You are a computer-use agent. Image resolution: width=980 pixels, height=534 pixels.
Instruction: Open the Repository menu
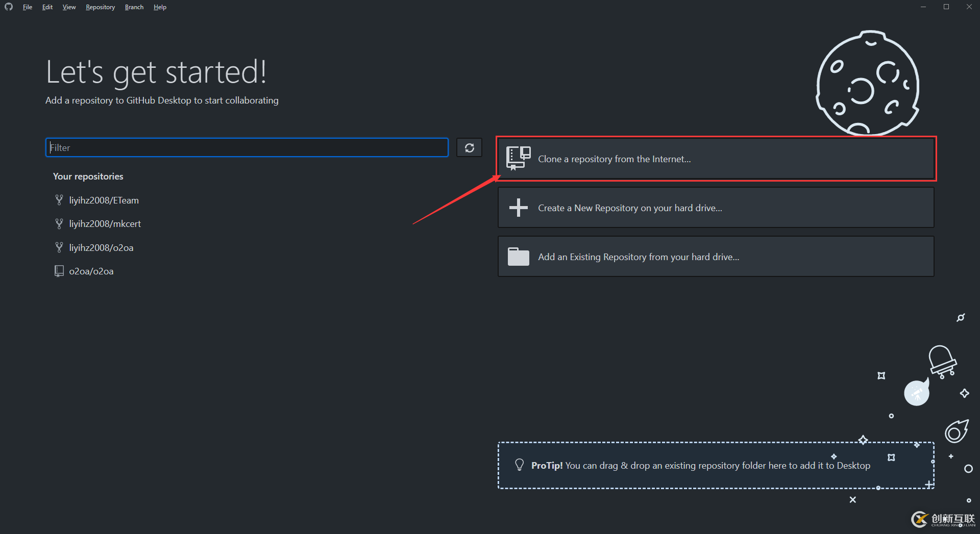[100, 7]
